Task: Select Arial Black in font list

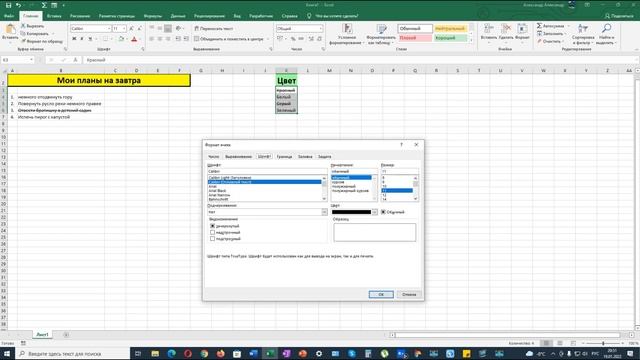Action: 217,191
